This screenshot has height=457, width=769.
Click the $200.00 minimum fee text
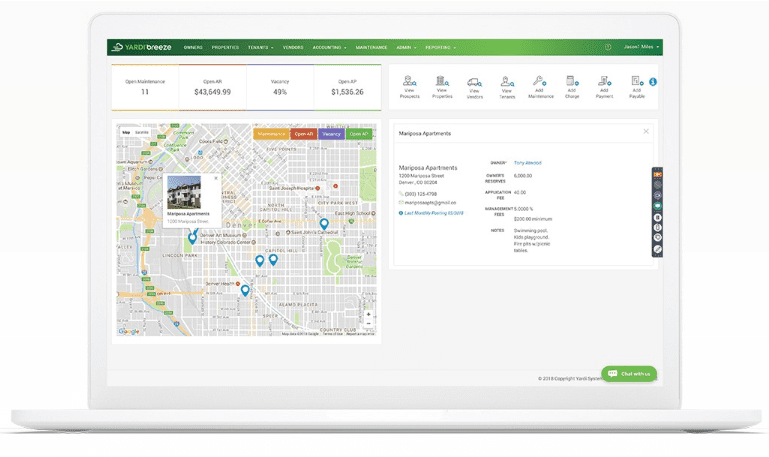(533, 219)
